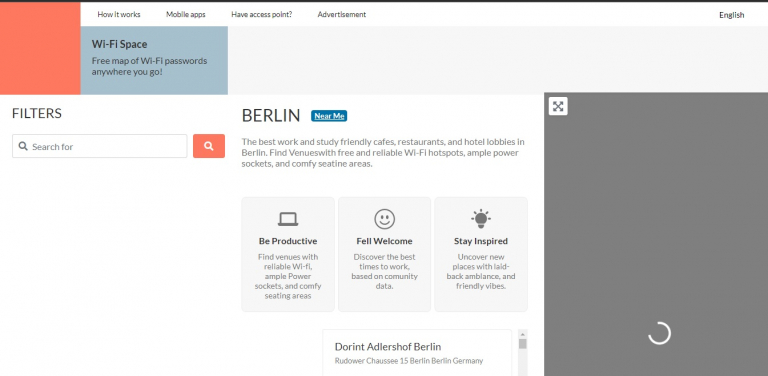Click the BERLIN heading
This screenshot has width=768, height=376.
(271, 116)
